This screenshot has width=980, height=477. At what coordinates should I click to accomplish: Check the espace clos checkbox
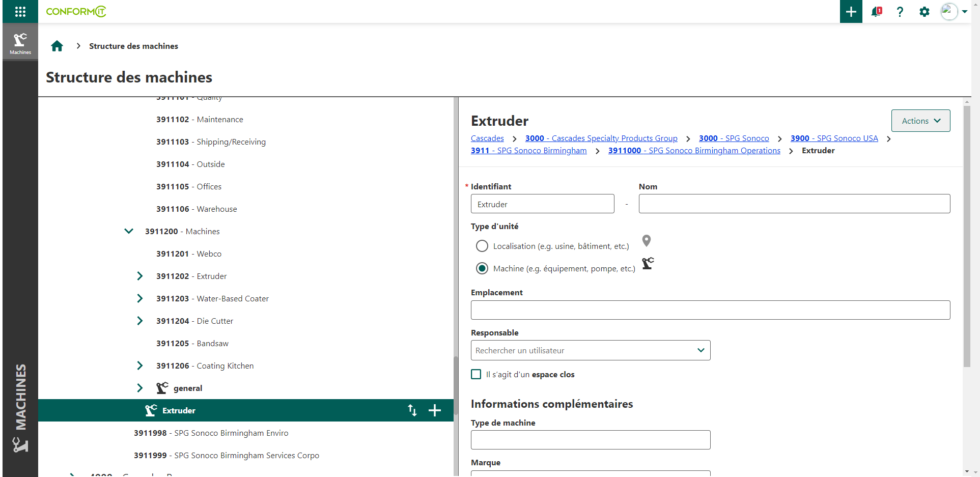pyautogui.click(x=476, y=374)
